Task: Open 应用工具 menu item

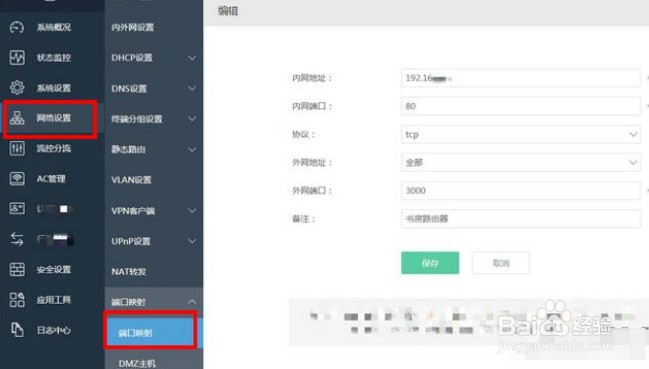Action: pos(54,300)
